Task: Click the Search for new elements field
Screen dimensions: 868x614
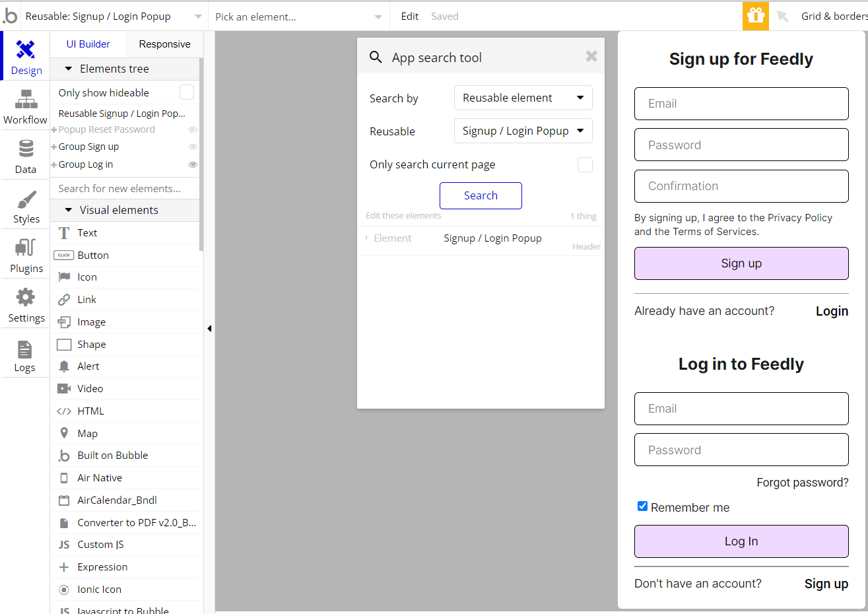Action: coord(125,189)
